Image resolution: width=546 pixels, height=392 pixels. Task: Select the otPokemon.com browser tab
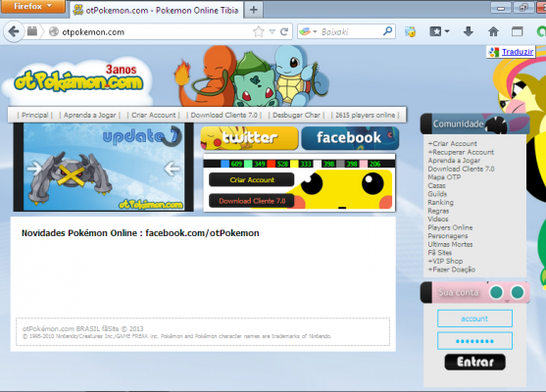pos(156,10)
